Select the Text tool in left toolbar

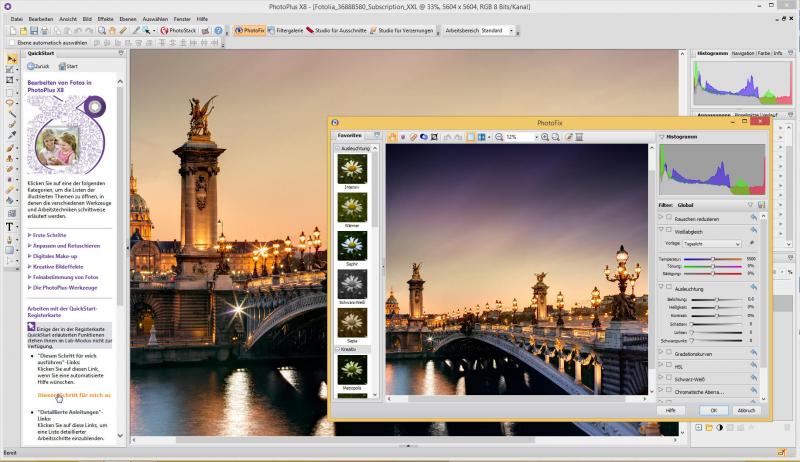(11, 226)
